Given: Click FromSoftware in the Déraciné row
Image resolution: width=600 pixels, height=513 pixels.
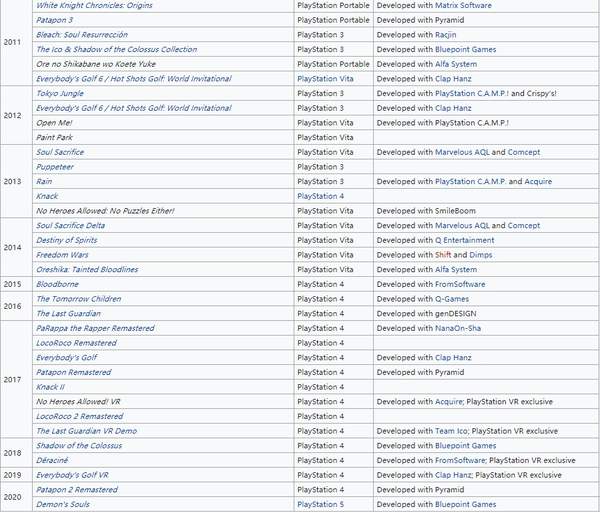Looking at the screenshot, I should pyautogui.click(x=460, y=460).
